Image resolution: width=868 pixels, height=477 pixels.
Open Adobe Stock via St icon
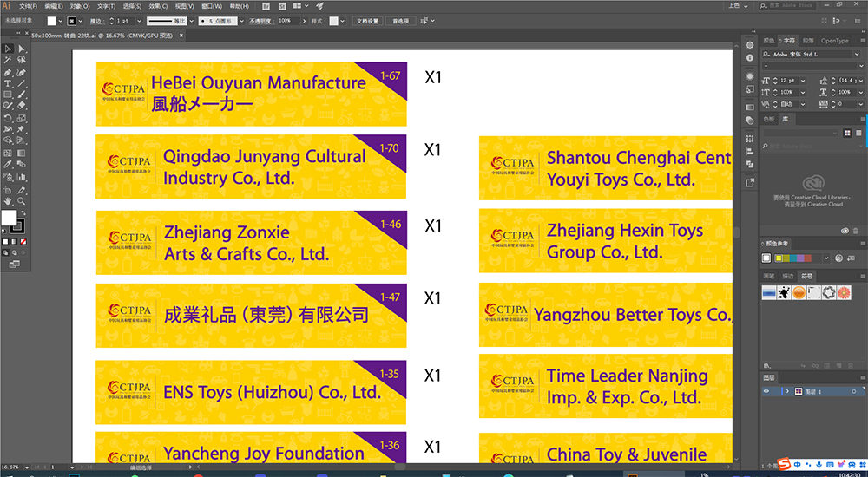pyautogui.click(x=282, y=6)
